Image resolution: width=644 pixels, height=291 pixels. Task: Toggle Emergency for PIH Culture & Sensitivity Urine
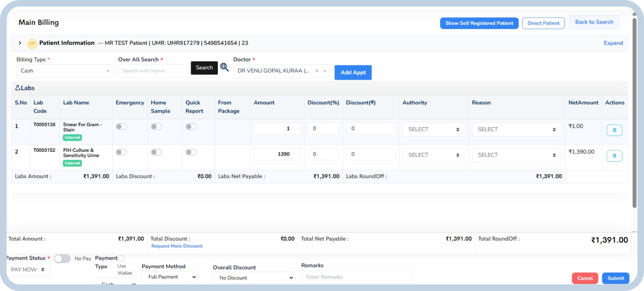[121, 152]
